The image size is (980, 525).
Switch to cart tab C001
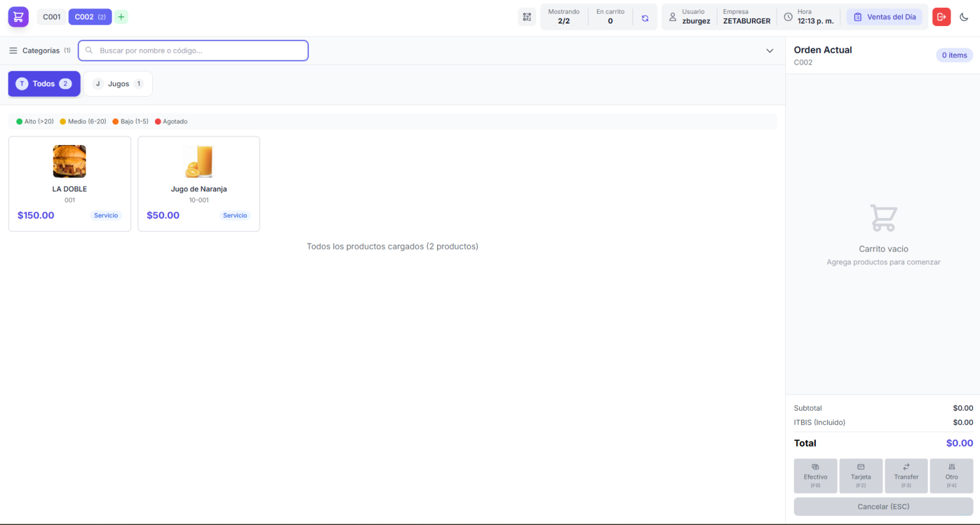click(52, 17)
